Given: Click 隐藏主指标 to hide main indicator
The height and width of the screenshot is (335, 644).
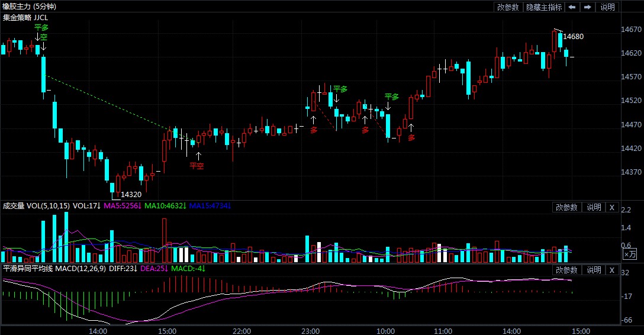Looking at the screenshot, I should tap(544, 7).
